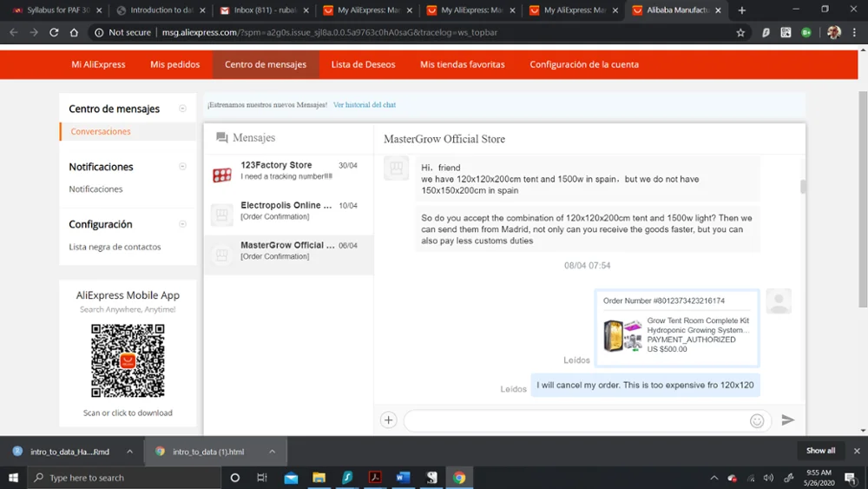Collapse the Configuración section
868x489 pixels.
pos(182,224)
